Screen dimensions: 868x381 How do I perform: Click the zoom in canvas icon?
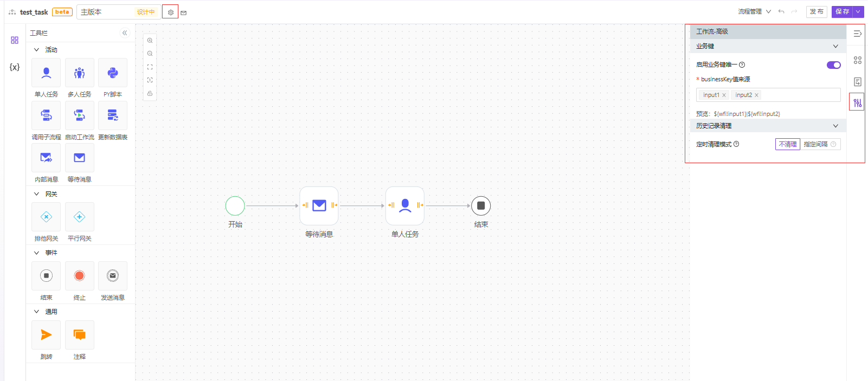click(x=150, y=41)
